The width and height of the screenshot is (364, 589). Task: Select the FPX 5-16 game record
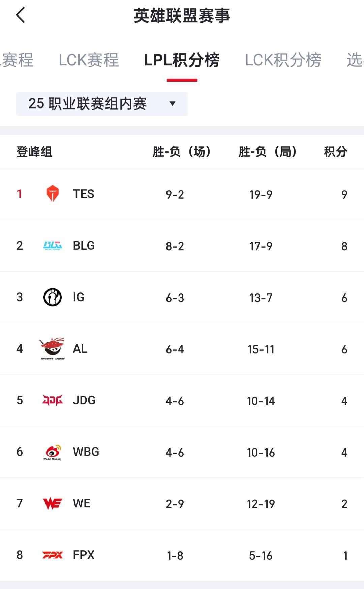click(261, 556)
